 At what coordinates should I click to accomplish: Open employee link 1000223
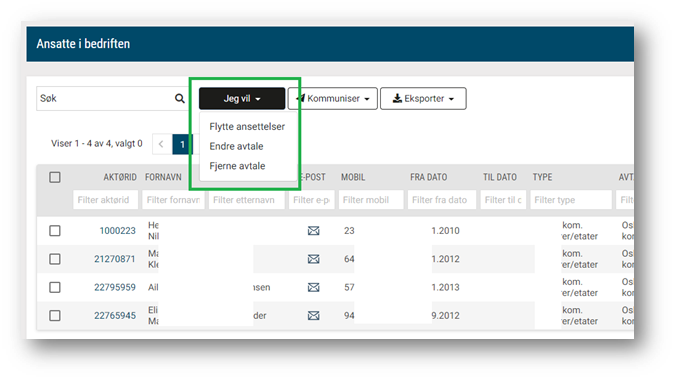click(x=117, y=231)
